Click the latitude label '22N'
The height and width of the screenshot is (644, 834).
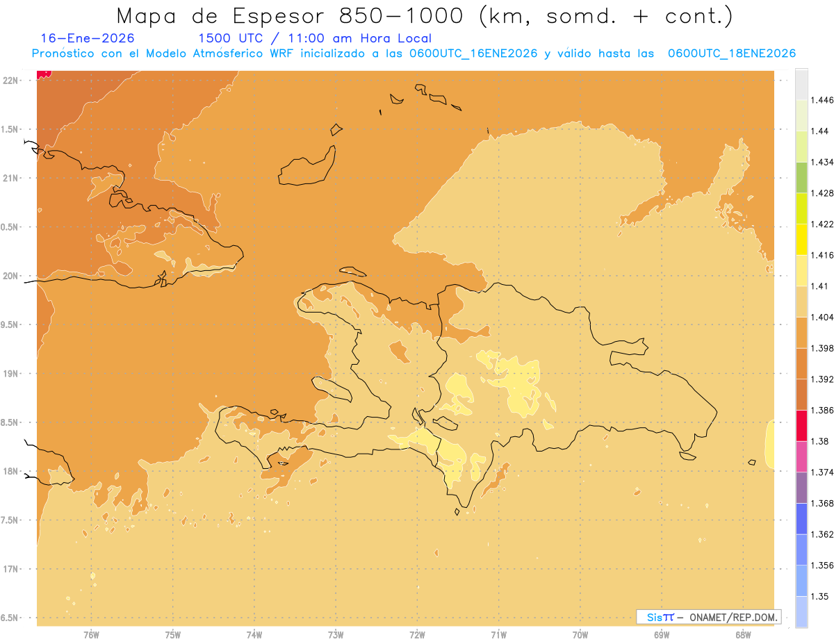point(11,81)
